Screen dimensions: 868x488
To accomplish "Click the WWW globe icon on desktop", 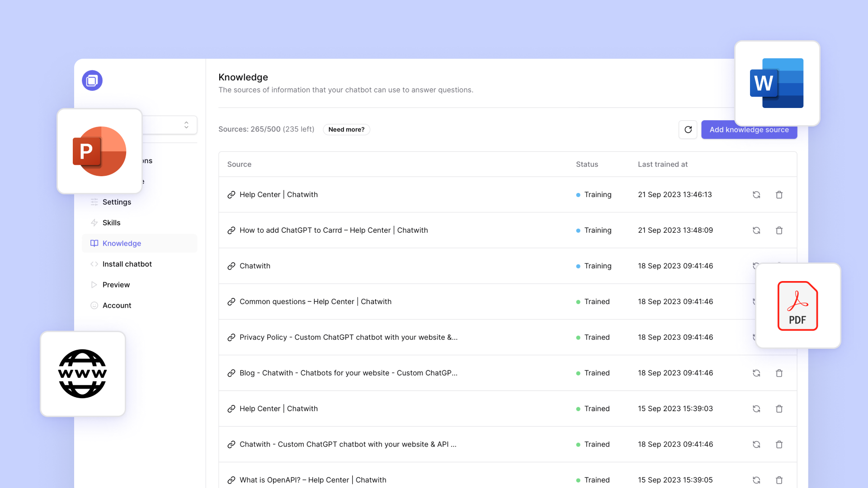I will (x=83, y=374).
